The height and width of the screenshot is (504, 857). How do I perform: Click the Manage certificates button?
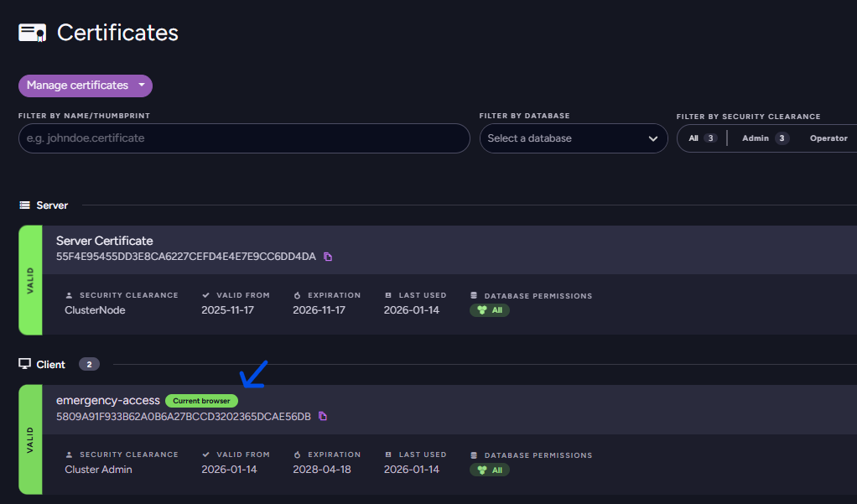[x=77, y=86]
